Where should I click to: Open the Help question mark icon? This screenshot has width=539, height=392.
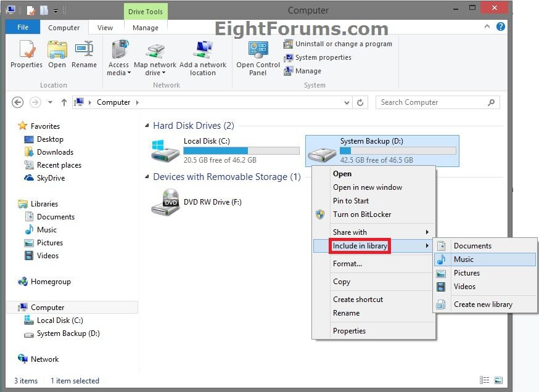click(x=501, y=27)
